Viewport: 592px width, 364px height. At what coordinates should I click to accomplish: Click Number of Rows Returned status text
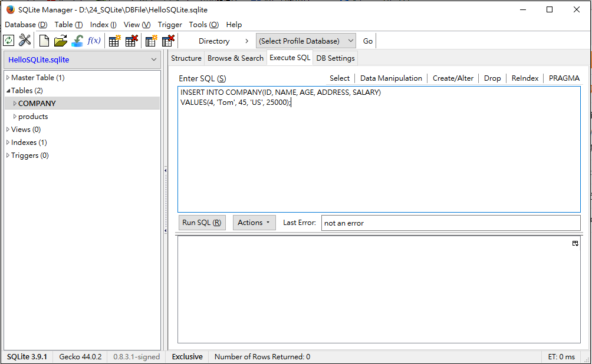tap(262, 357)
